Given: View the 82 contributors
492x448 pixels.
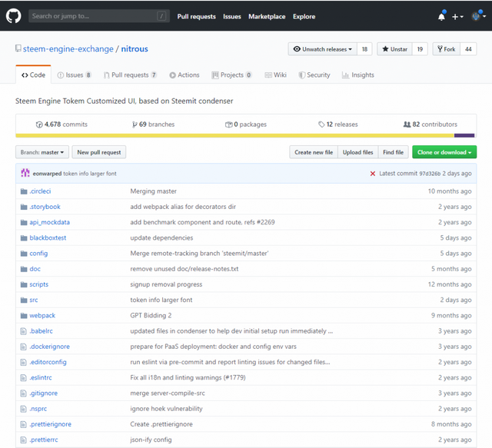Looking at the screenshot, I should [430, 124].
